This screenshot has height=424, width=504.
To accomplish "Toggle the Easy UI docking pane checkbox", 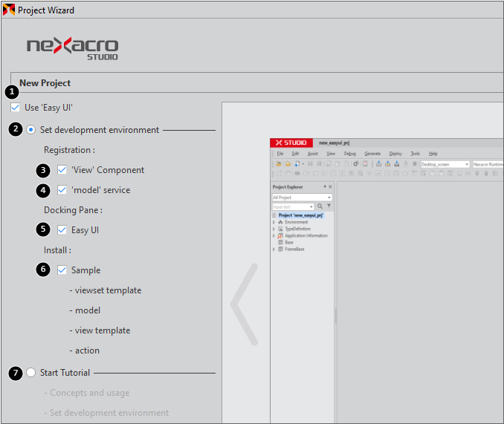I will coord(62,229).
